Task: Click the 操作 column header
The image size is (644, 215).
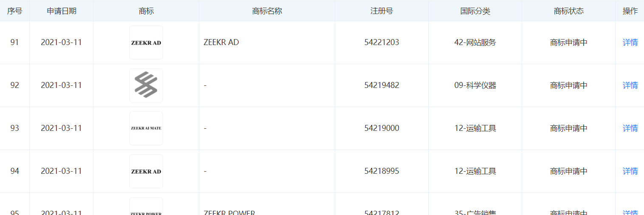Action: click(630, 11)
